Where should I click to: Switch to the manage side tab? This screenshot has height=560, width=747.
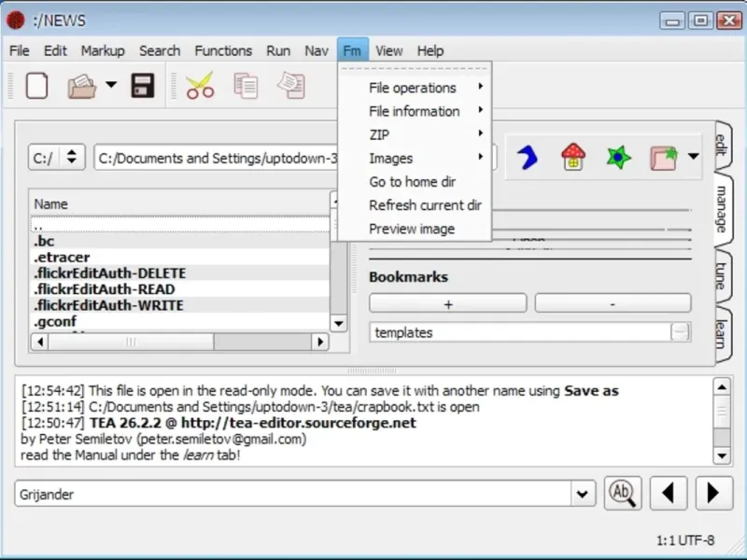(x=722, y=208)
